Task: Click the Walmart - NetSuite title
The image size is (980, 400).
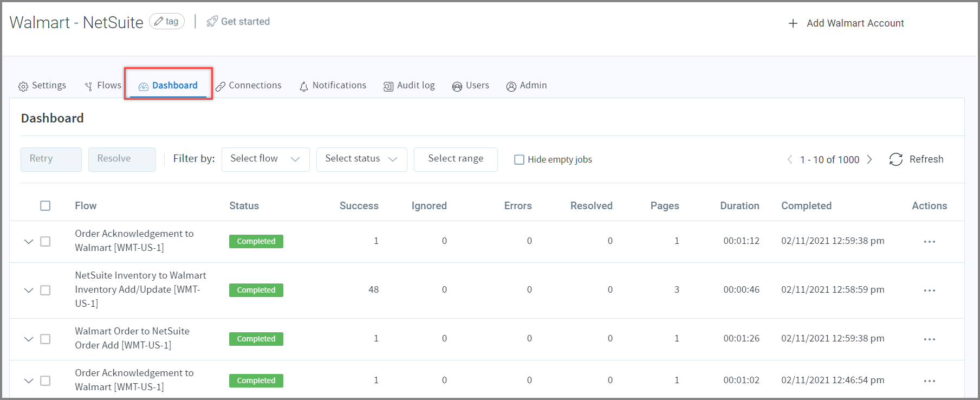Action: click(76, 22)
